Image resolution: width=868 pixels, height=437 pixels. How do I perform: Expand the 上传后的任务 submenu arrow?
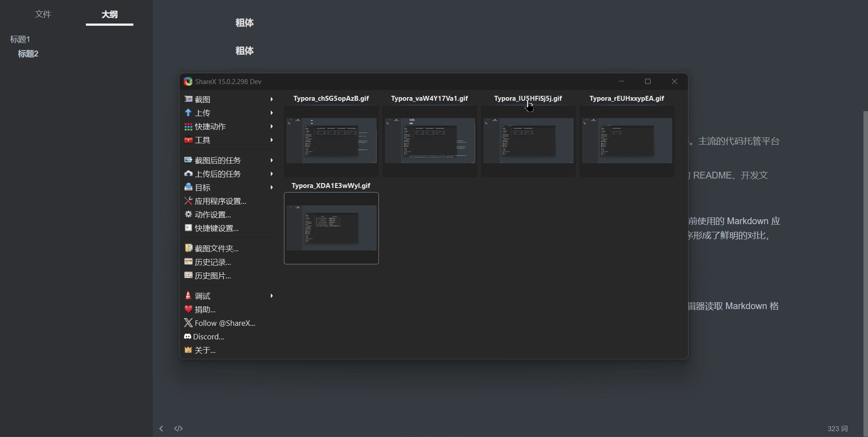coord(272,174)
